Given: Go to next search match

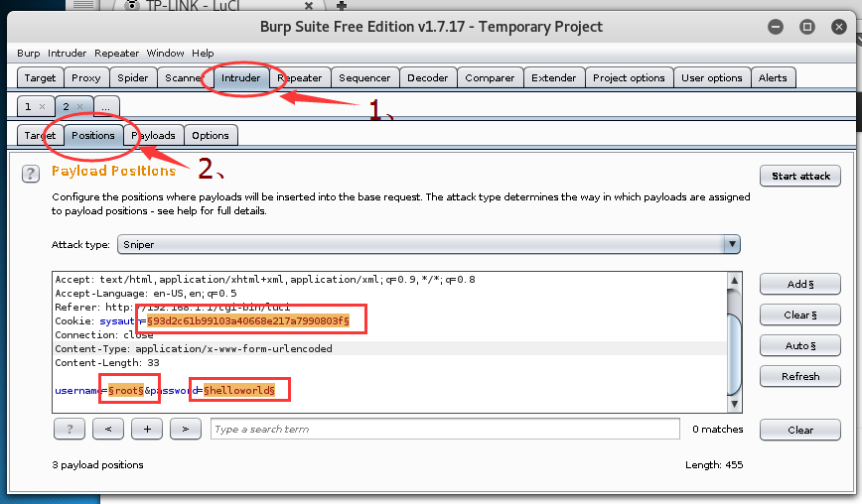Looking at the screenshot, I should point(186,429).
